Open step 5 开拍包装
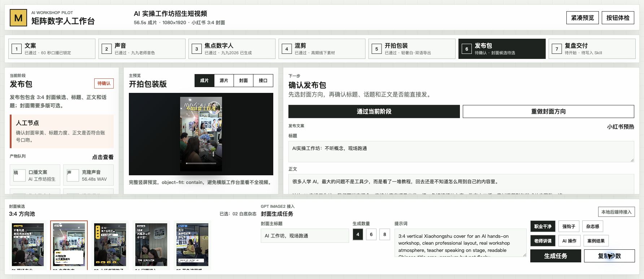Viewport: 644px width, 279px height. pyautogui.click(x=412, y=49)
